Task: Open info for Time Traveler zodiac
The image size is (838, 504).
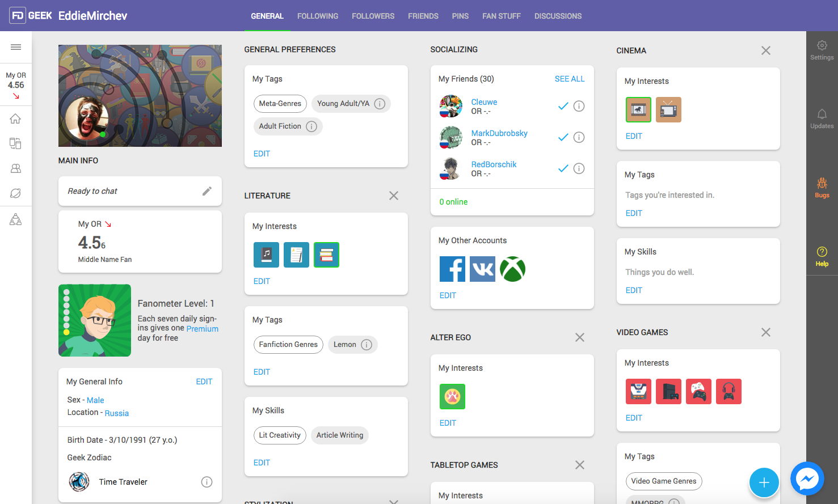Action: [x=207, y=482]
